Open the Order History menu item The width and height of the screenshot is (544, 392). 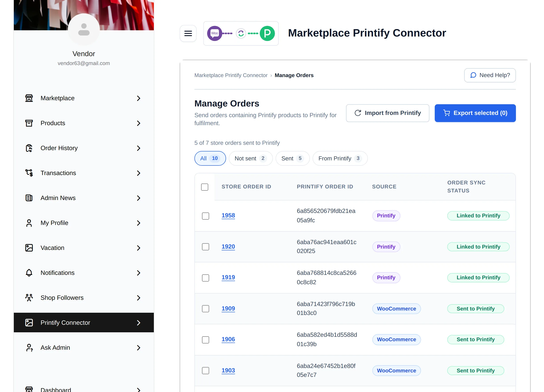click(x=84, y=148)
